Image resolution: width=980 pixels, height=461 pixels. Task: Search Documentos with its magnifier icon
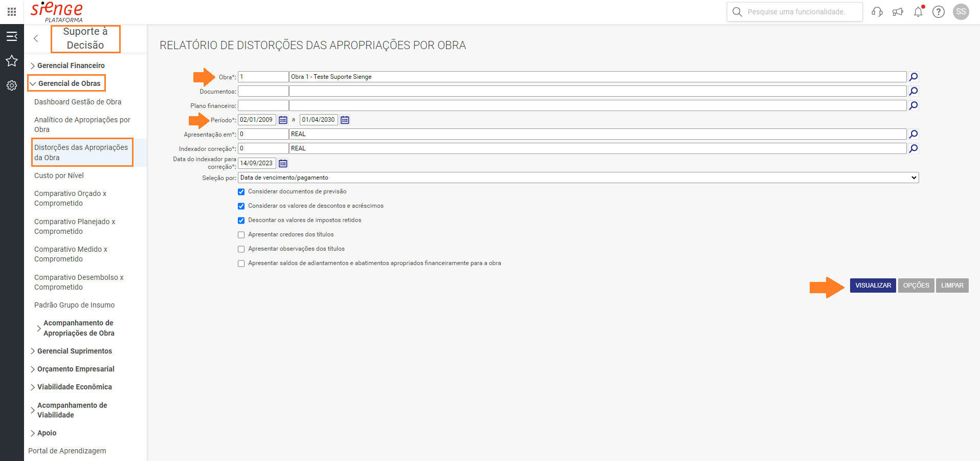914,91
